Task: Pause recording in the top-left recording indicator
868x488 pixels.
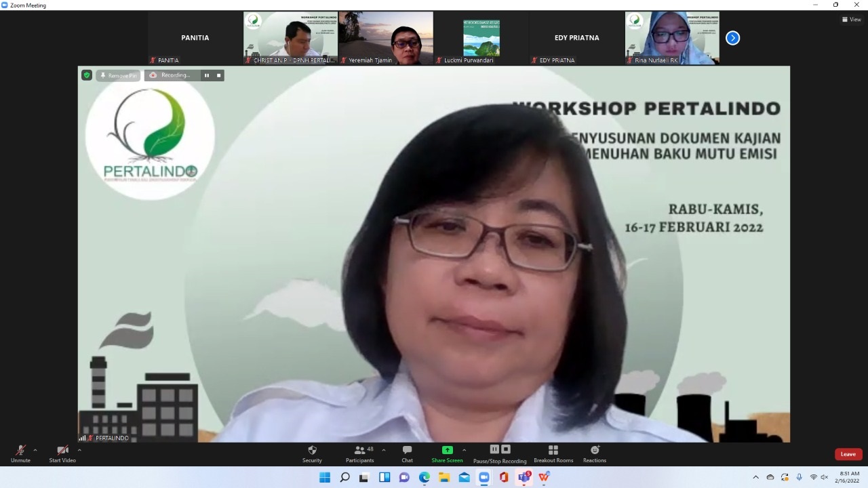Action: coord(207,75)
